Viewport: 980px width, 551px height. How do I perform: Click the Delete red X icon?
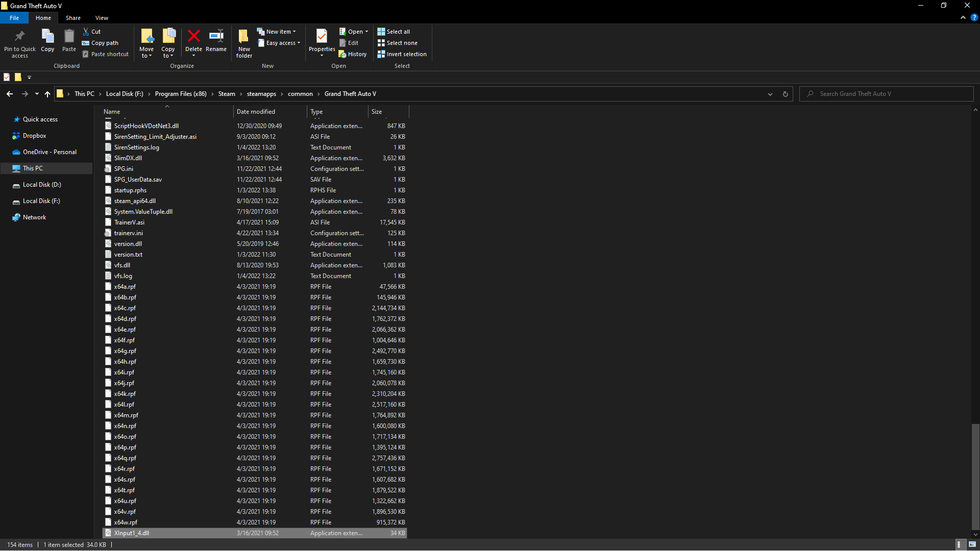pyautogui.click(x=193, y=36)
